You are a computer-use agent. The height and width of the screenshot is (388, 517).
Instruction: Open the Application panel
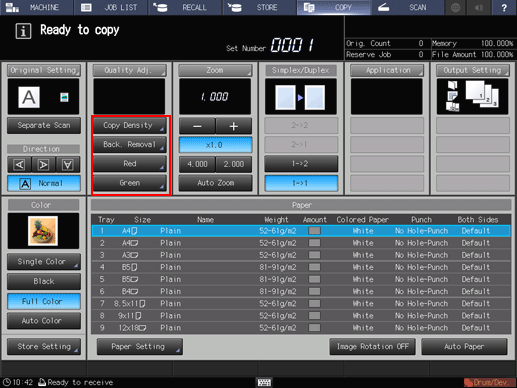click(x=387, y=70)
